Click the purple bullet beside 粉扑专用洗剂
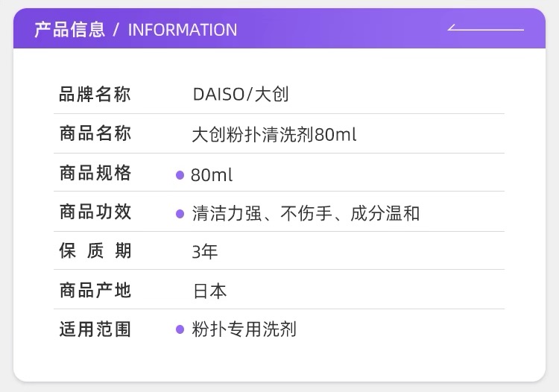Screen dimensions: 559x392 [x=180, y=329]
